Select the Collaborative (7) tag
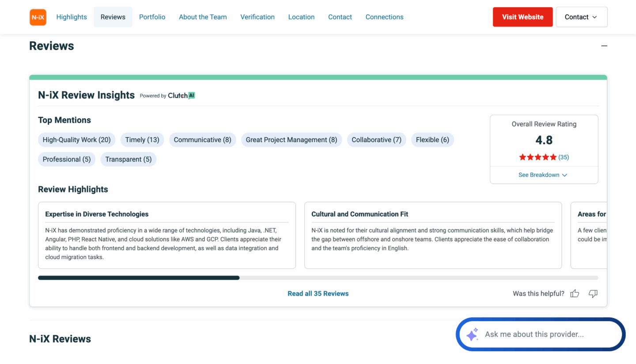The height and width of the screenshot is (364, 636). [x=376, y=140]
